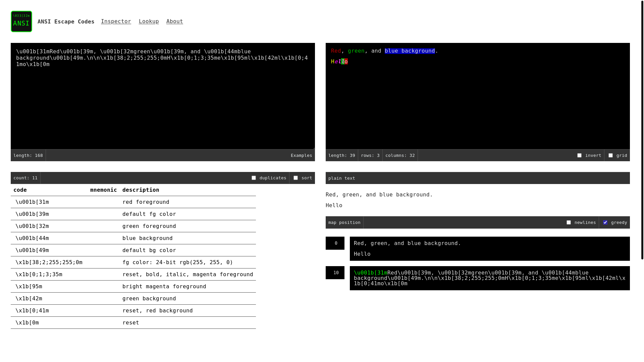
Task: Open the Lookup page link
Action: pos(149,21)
